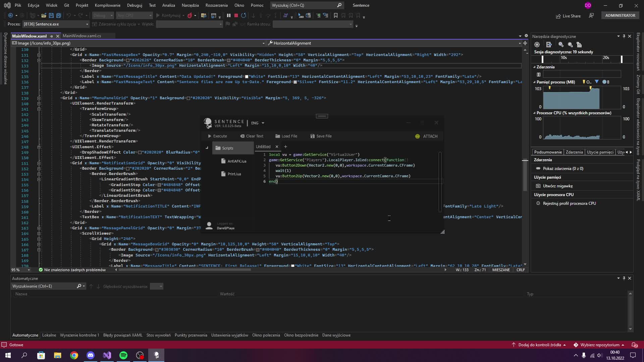Collapse the line 139 MenuPanelGrid fold marker
Viewport: 644px width, 362px height.
[x=39, y=98]
